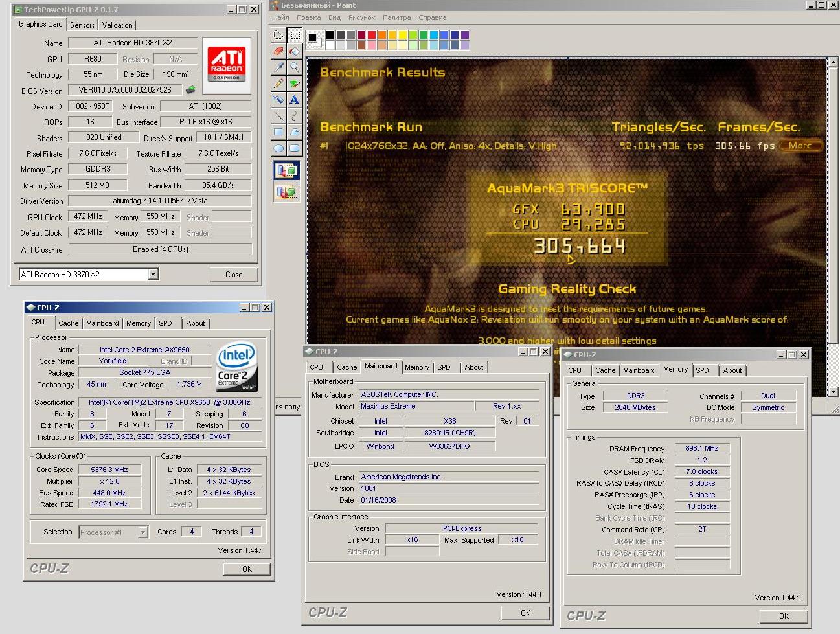Viewport: 840px width, 634px height.
Task: Pick the Rectangle shape tool
Action: pyautogui.click(x=278, y=132)
